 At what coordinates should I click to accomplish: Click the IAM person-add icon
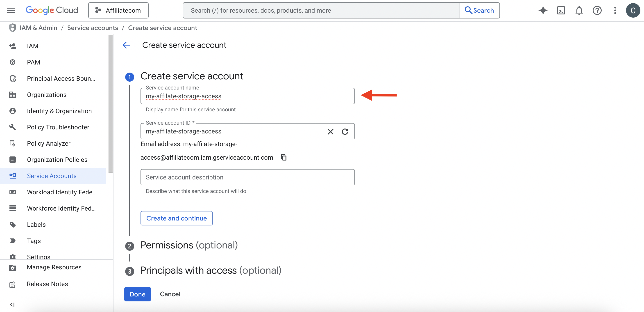pos(13,46)
